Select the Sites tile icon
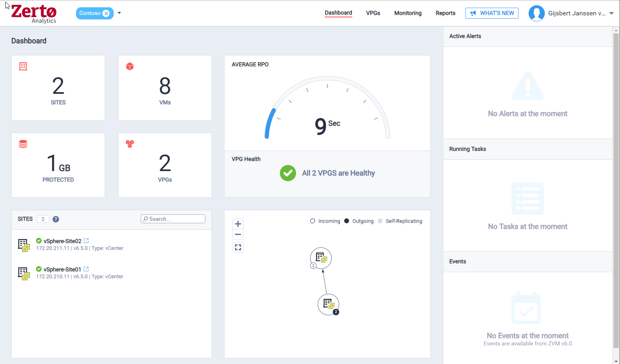Screen dimensions: 620x364 point(23,66)
